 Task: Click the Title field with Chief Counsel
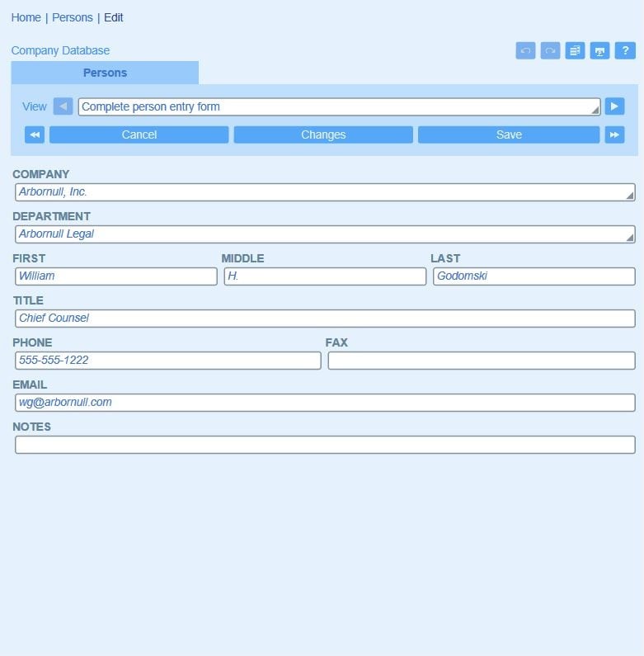pos(325,319)
